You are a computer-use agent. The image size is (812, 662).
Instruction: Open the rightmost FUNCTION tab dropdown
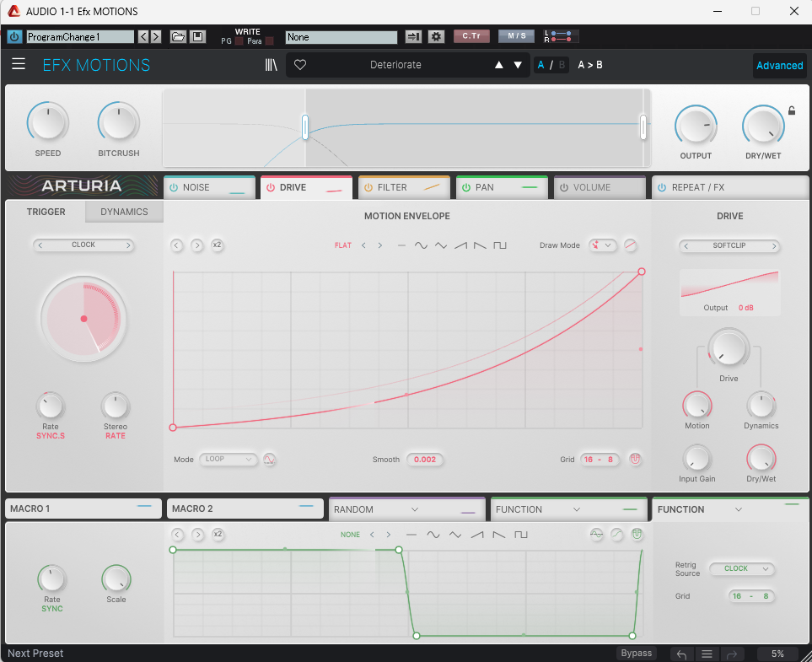[739, 509]
